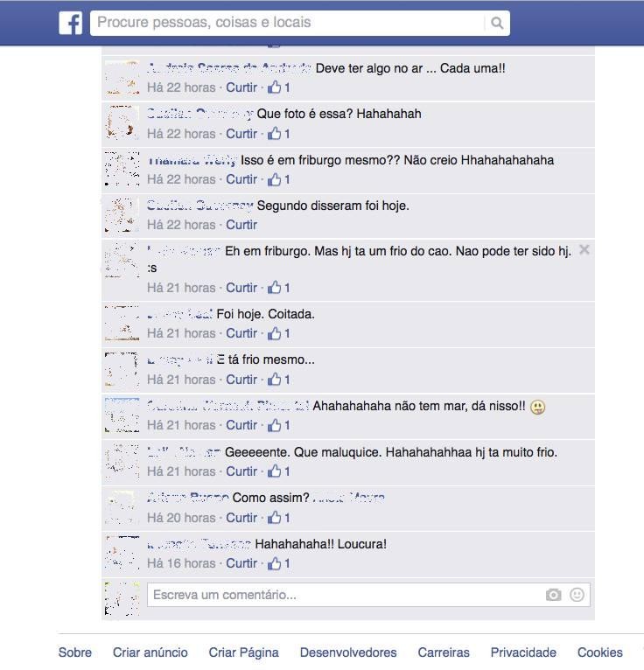The image size is (644, 670).
Task: Curtir the 'E tá frio mesmo' comment
Action: coord(241,380)
